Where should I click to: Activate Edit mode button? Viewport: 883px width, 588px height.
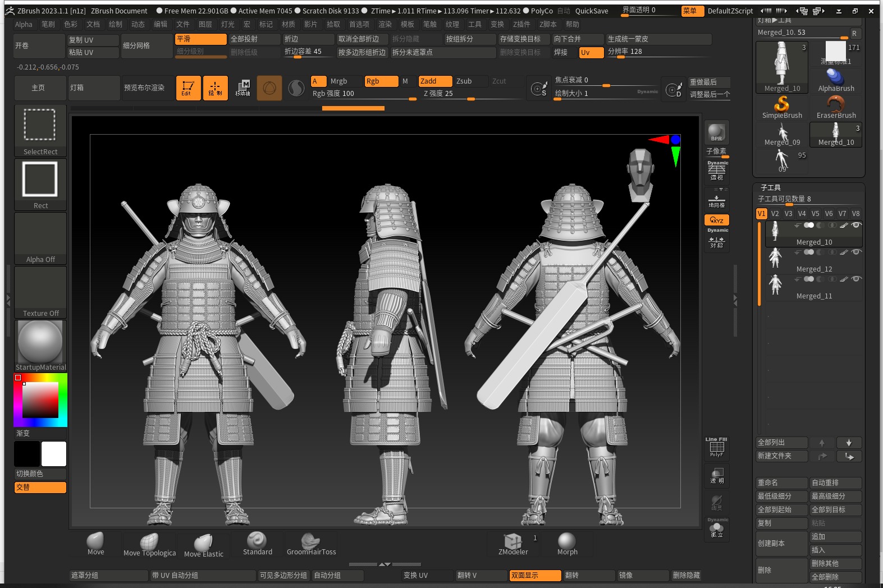click(x=188, y=88)
